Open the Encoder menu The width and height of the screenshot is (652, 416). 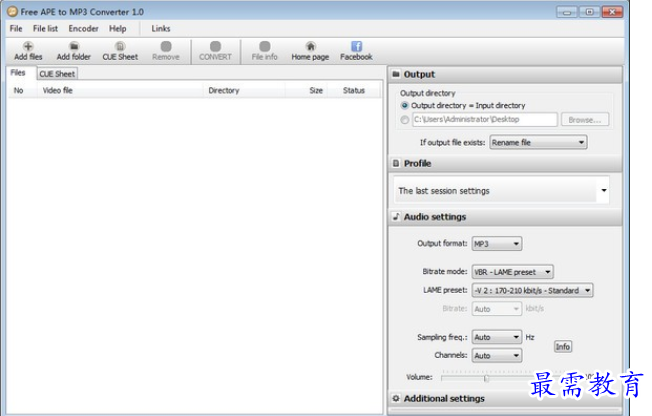[84, 29]
